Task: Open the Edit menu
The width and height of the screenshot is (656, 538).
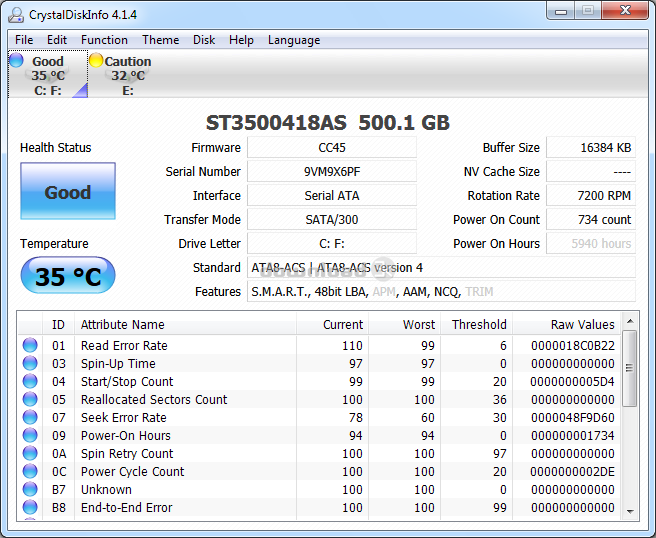Action: coord(56,40)
